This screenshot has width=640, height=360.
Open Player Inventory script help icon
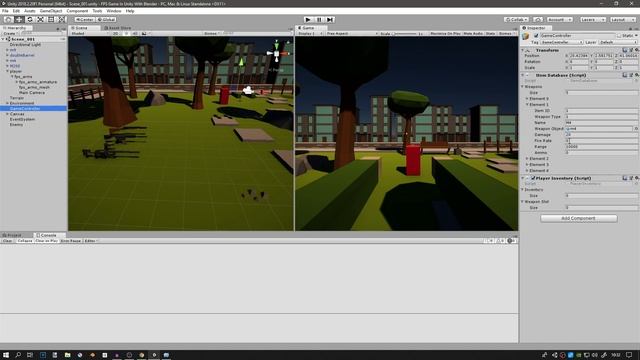point(624,178)
